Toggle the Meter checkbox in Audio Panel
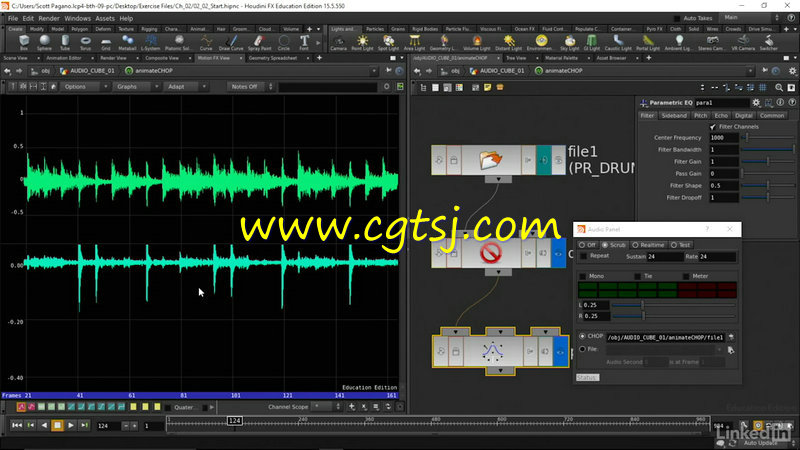Image resolution: width=800 pixels, height=450 pixels. 686,276
